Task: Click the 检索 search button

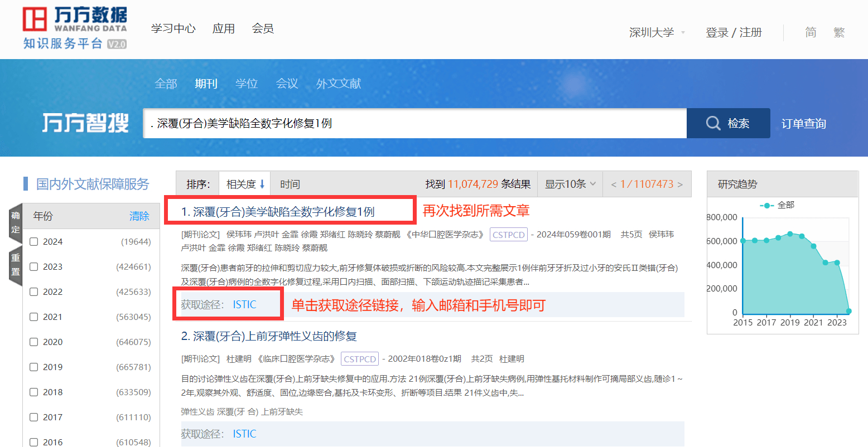Action: [729, 123]
